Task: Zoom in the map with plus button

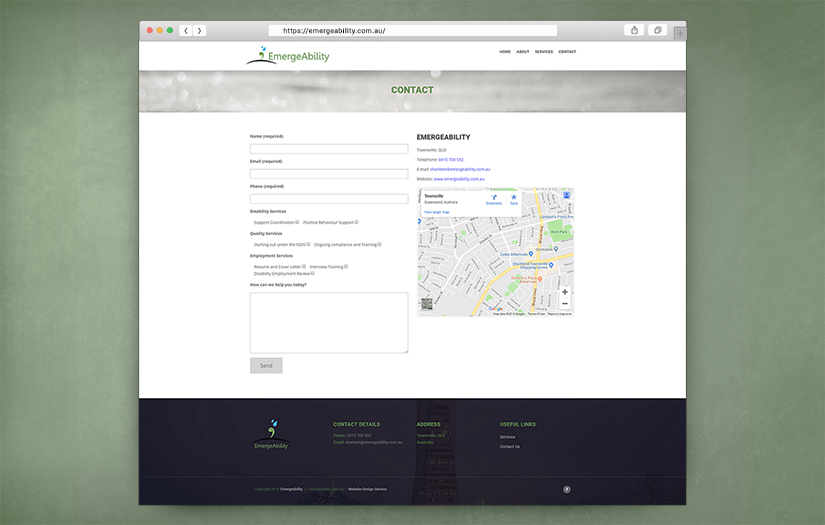Action: click(565, 292)
